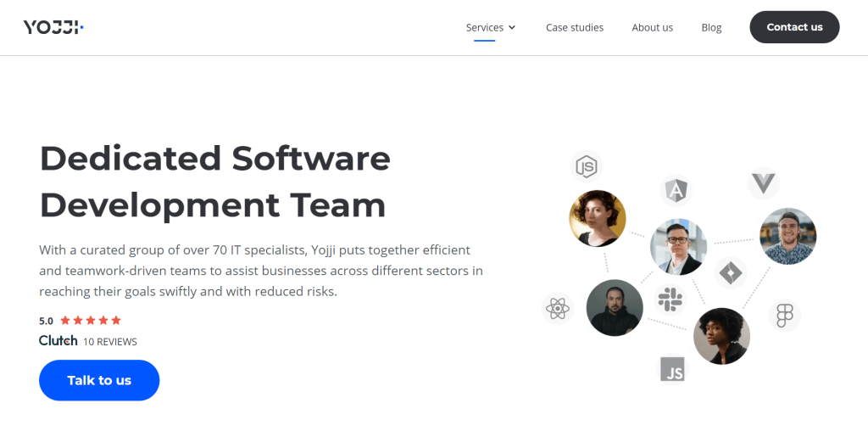This screenshot has height=431, width=868.
Task: Click the Yojji logo in the header
Action: click(53, 27)
